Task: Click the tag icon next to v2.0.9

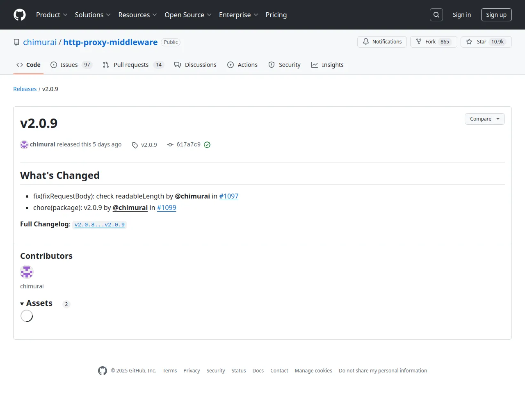Action: pyautogui.click(x=135, y=145)
